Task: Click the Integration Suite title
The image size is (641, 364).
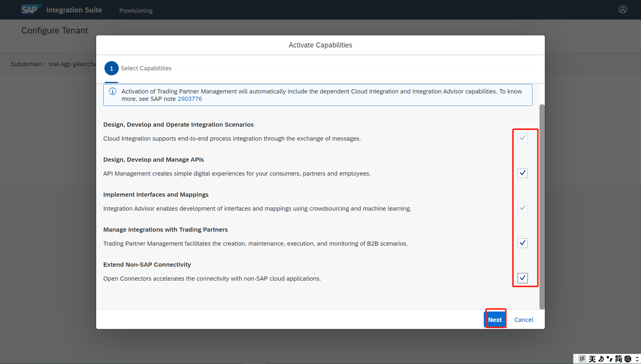Action: [x=74, y=10]
